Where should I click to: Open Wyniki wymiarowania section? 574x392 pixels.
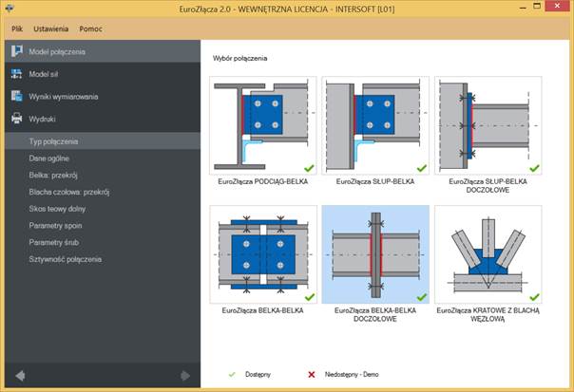click(103, 97)
